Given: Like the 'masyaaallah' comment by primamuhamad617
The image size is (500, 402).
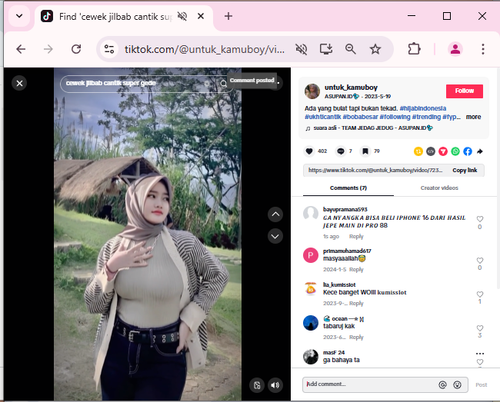Looking at the screenshot, I should (x=480, y=260).
